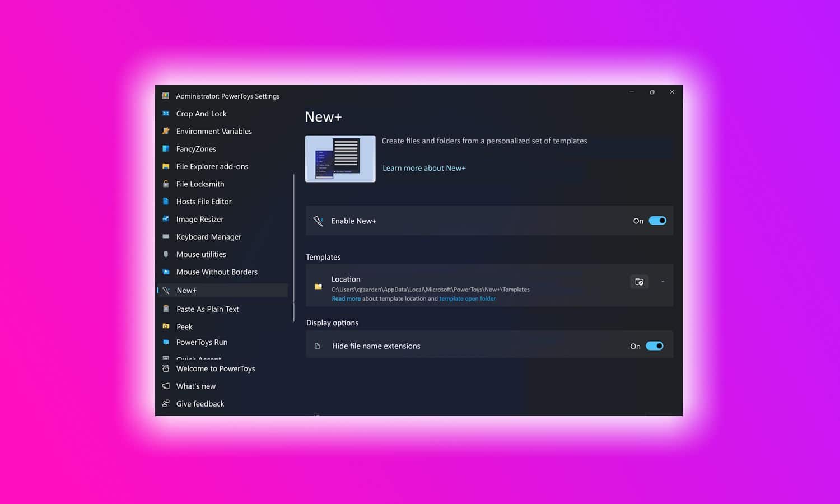Image resolution: width=840 pixels, height=504 pixels.
Task: Open Paste As Plain Text settings
Action: pyautogui.click(x=207, y=309)
